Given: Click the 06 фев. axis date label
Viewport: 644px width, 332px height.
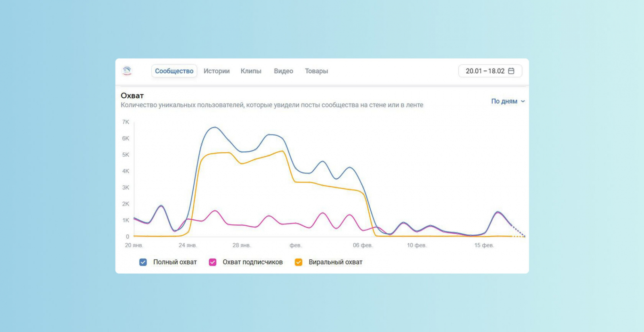Looking at the screenshot, I should click(x=363, y=245).
